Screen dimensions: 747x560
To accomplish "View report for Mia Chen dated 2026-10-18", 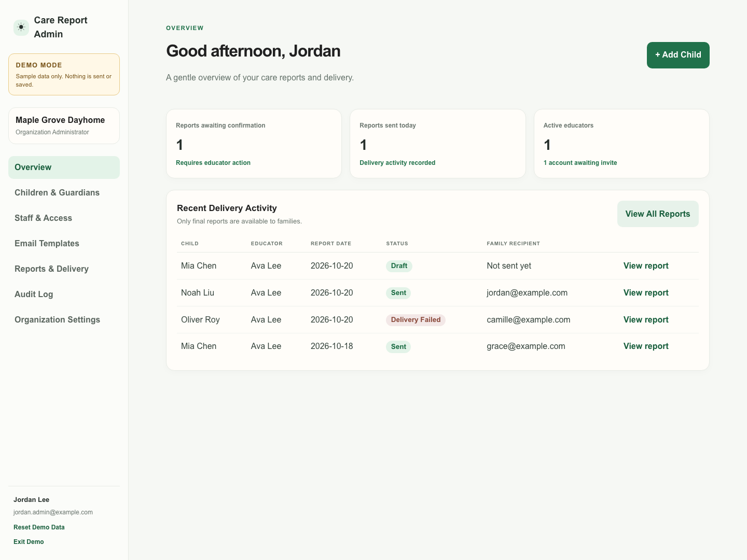I will 646,346.
